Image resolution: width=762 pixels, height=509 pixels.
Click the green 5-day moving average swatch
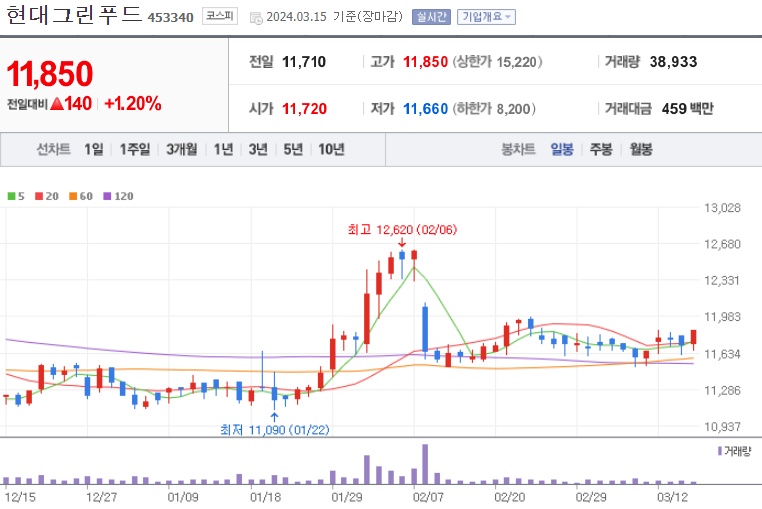tap(12, 196)
